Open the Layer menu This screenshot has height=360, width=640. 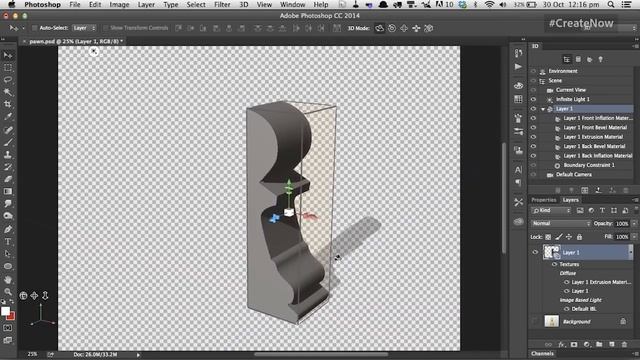(x=146, y=4)
